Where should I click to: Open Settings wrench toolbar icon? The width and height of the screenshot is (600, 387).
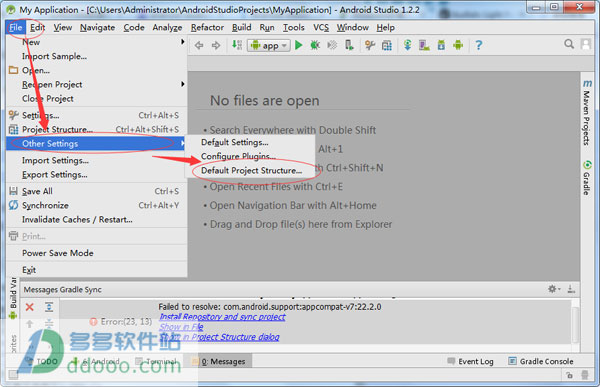click(x=370, y=45)
